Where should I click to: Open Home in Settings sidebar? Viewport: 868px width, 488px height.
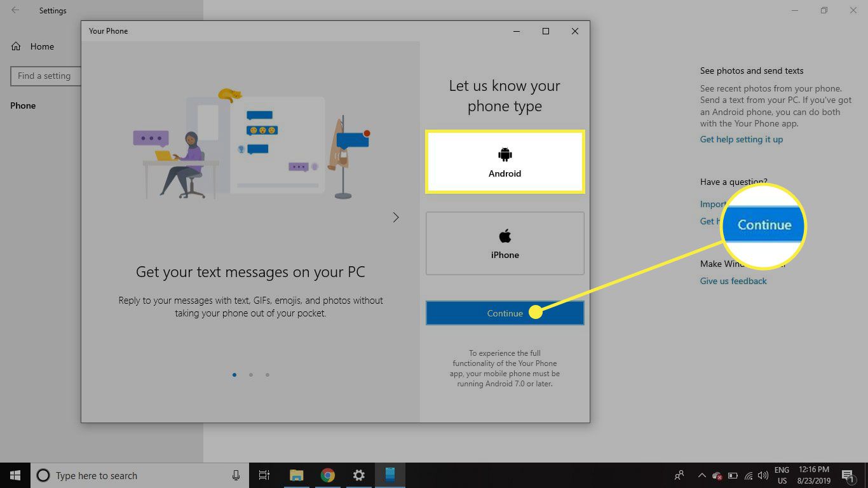click(x=33, y=46)
